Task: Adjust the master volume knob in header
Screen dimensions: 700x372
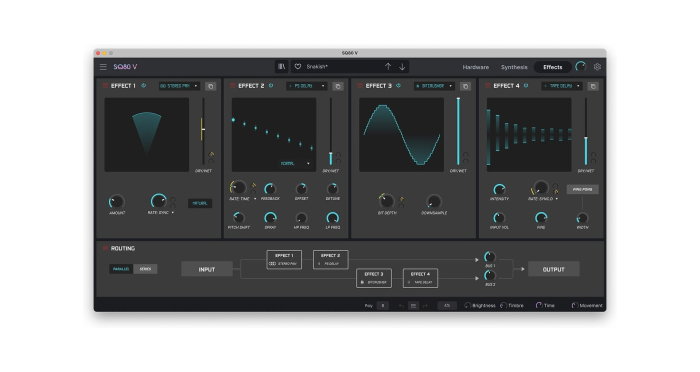Action: point(581,67)
